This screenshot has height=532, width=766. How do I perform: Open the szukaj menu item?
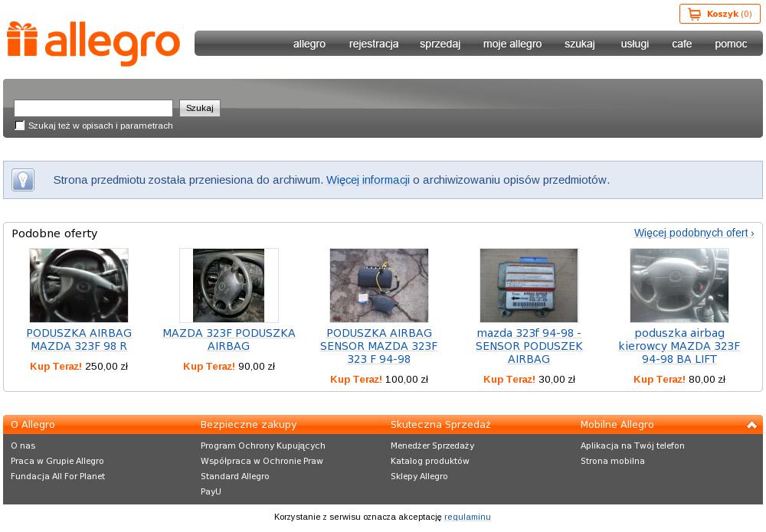579,44
